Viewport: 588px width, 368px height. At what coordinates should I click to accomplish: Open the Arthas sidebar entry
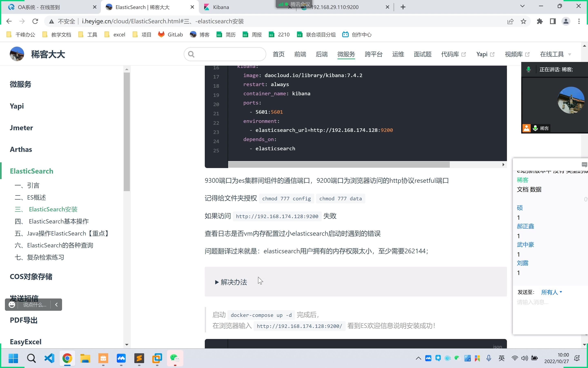pyautogui.click(x=21, y=149)
